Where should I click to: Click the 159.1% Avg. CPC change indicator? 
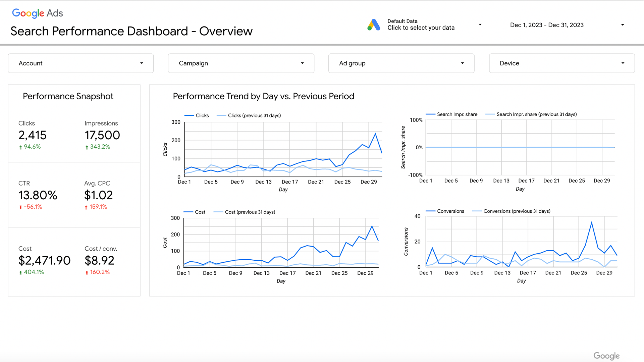point(96,207)
